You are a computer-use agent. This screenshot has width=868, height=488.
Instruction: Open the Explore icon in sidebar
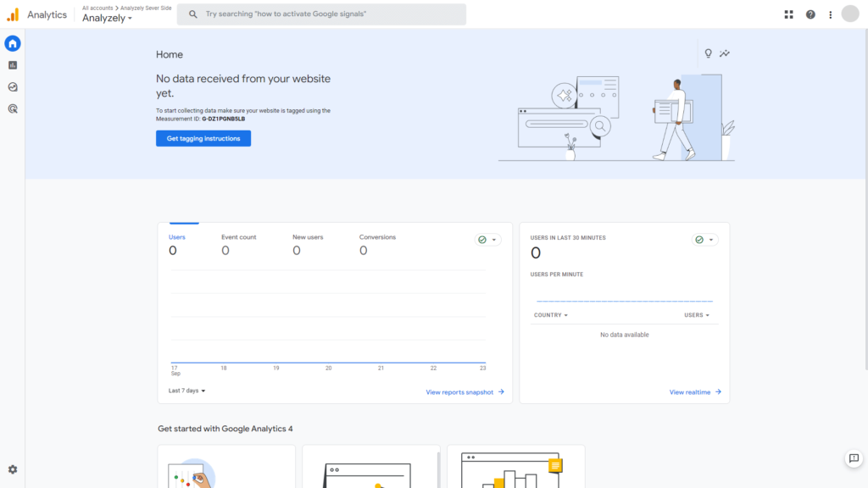pos(13,87)
